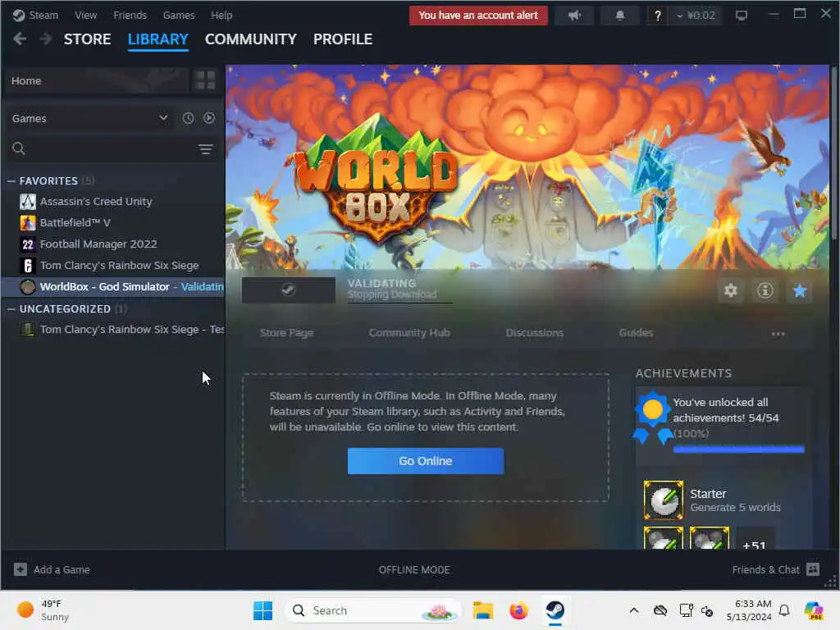Switch to collections grid view icon
This screenshot has height=630, width=840.
point(205,80)
